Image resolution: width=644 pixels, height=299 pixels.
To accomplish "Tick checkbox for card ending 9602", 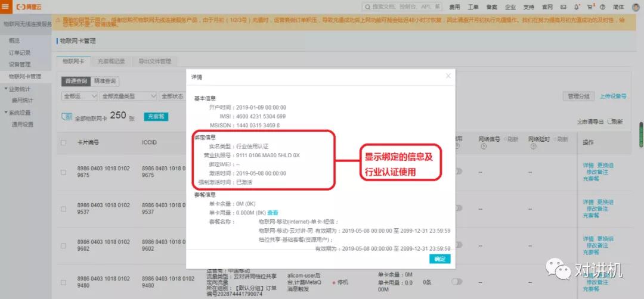I will 63,245.
